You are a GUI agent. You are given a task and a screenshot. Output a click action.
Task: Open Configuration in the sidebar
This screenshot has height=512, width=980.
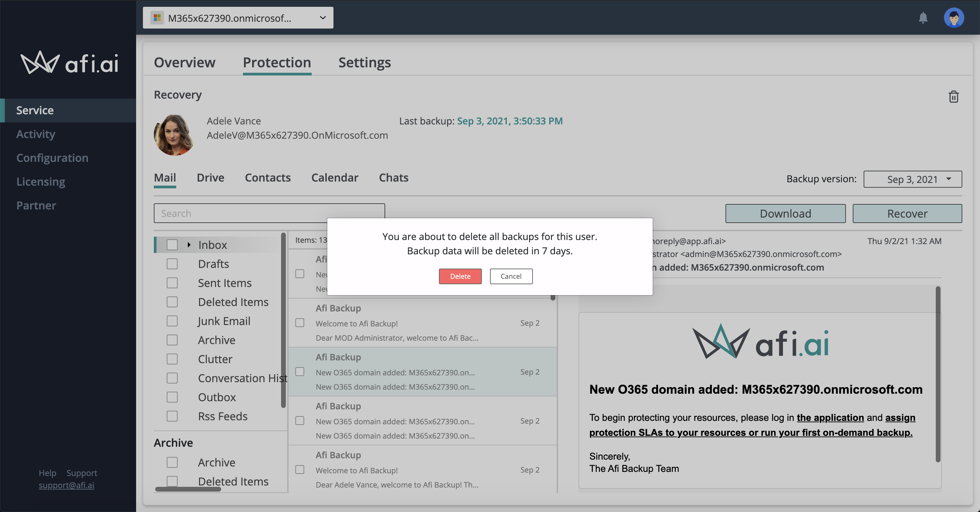point(52,158)
